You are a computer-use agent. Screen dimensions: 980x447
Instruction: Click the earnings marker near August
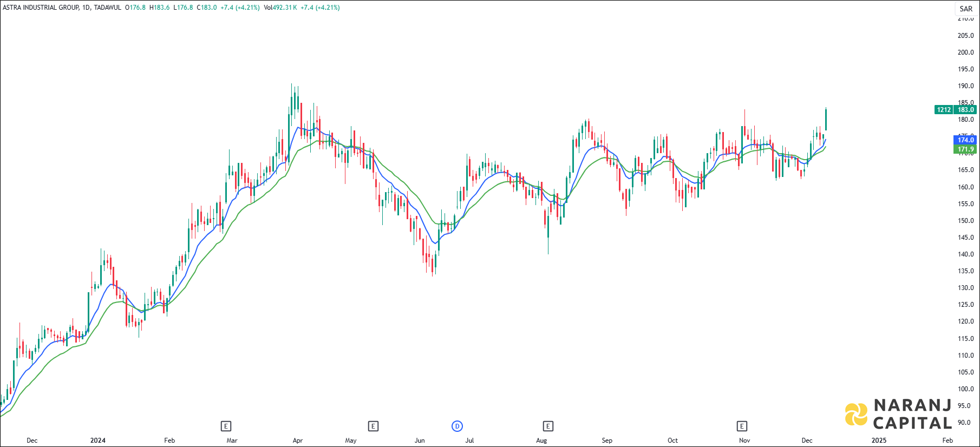coord(548,426)
